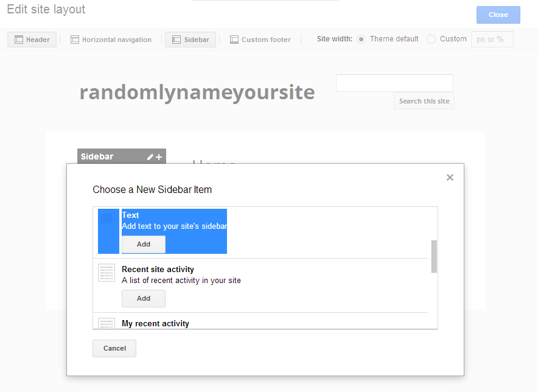Click the Search this site button
Viewport: 538px width, 392px height.
coord(424,101)
